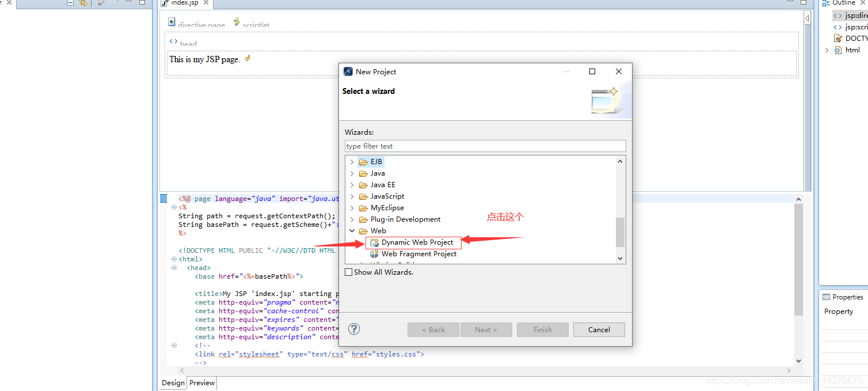Click the Cancel button
Screen dimensions: 868x391
(599, 330)
